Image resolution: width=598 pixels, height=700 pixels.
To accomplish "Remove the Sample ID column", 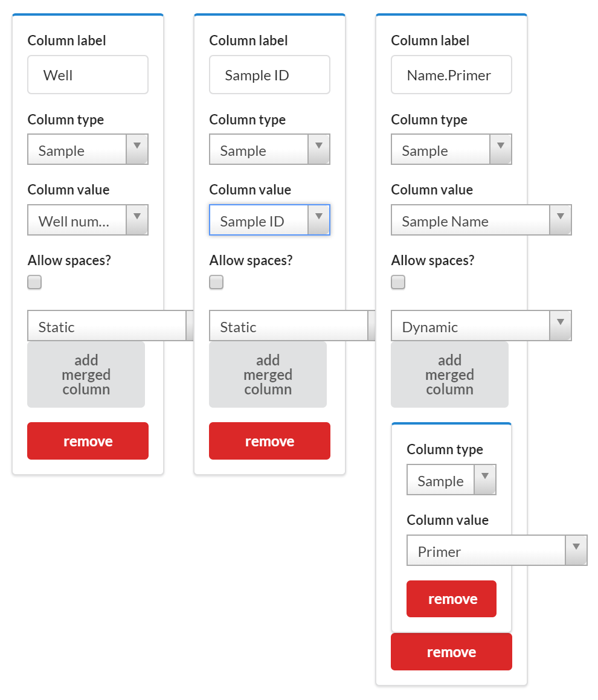I will [x=269, y=441].
